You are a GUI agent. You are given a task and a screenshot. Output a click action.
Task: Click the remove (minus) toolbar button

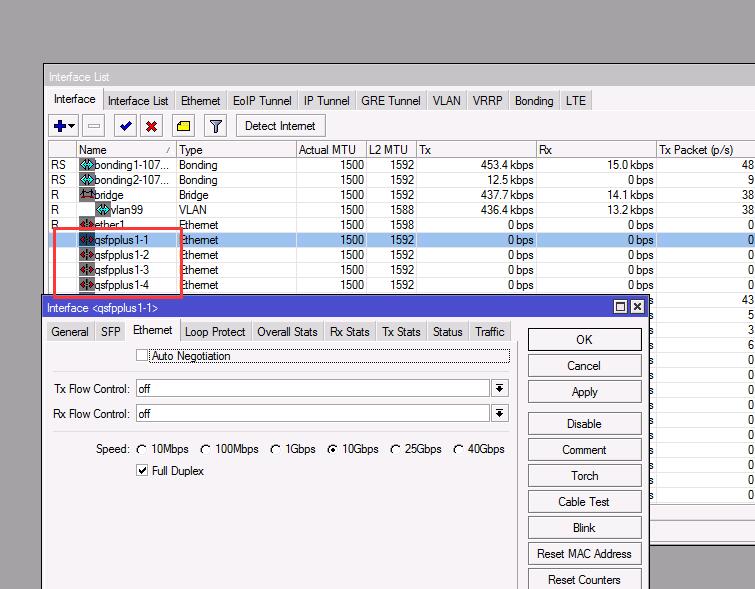click(x=94, y=126)
